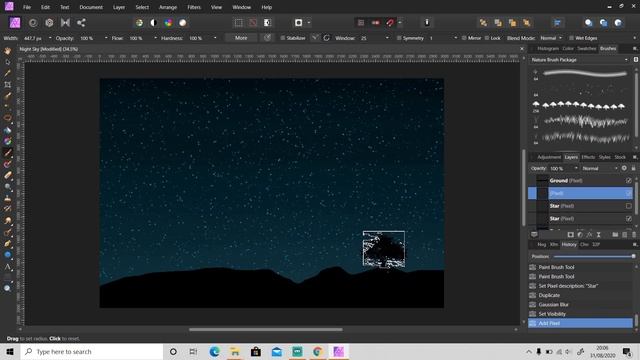This screenshot has width=640, height=360.
Task: Enable the Wet Edges checkbox
Action: pos(571,38)
